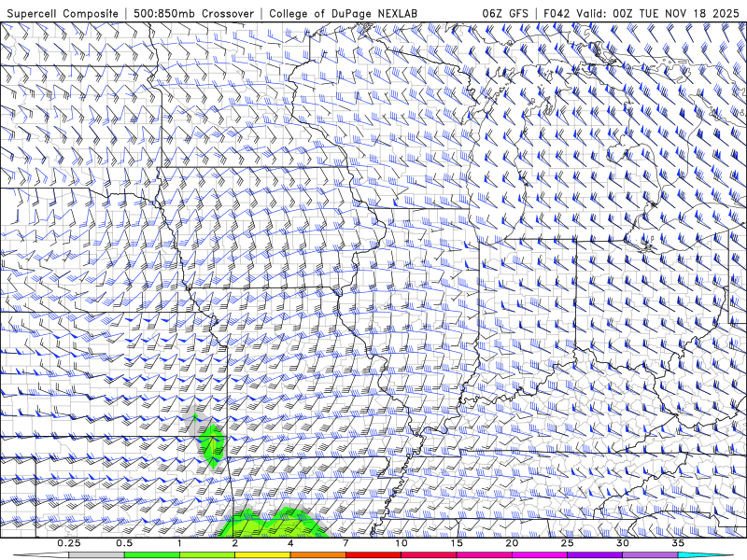Select the red 7–10 colorbar segment
Viewport: 747px width, 560px height.
click(373, 555)
